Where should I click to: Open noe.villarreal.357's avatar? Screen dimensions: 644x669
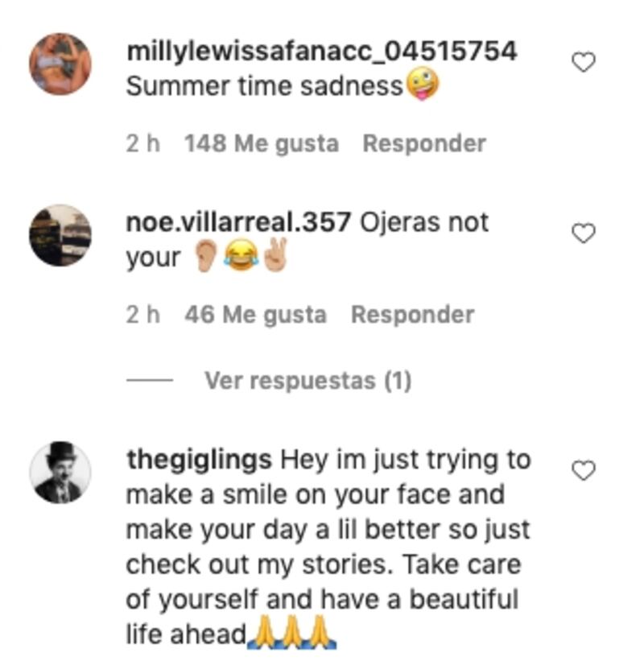[60, 235]
